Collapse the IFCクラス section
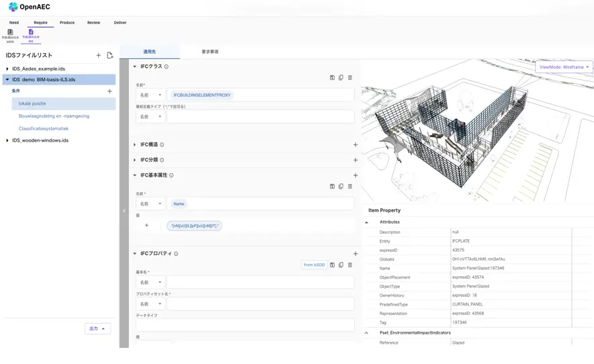Image resolution: width=594 pixels, height=364 pixels. [x=134, y=66]
